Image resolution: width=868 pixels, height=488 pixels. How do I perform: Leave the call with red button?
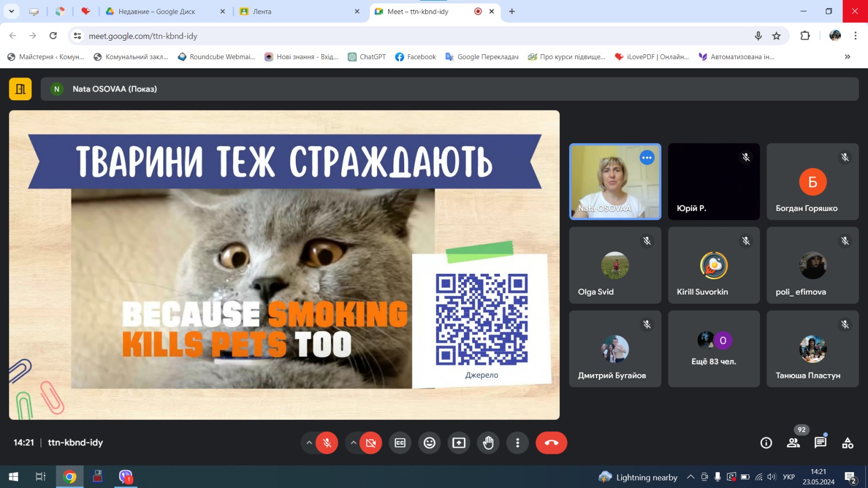(551, 443)
